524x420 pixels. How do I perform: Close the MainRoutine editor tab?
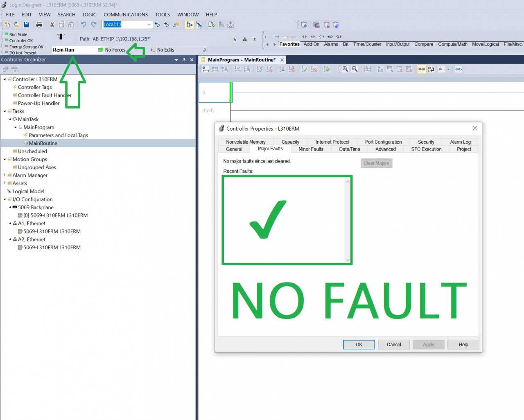[x=282, y=60]
